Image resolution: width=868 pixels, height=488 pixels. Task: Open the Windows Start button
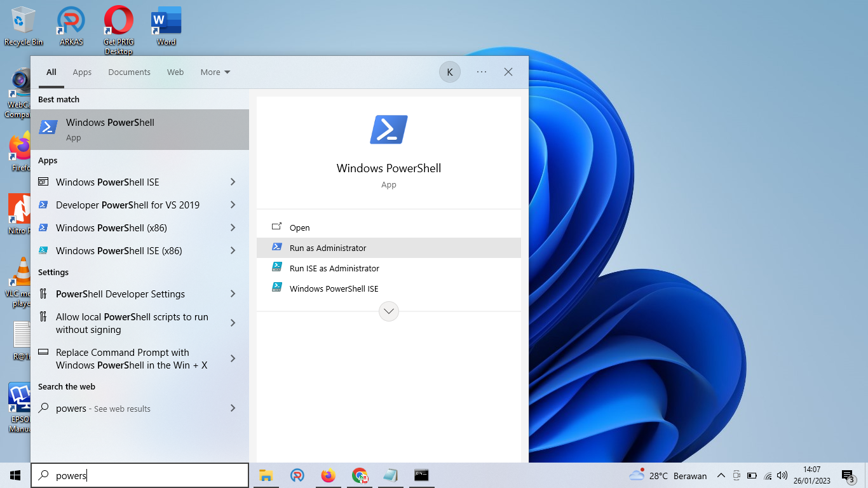15,475
